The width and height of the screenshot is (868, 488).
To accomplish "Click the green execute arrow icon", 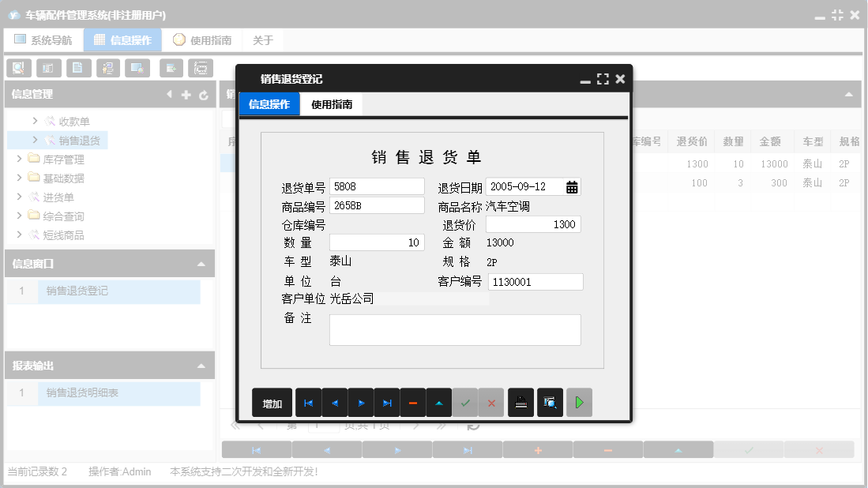I will click(x=578, y=402).
